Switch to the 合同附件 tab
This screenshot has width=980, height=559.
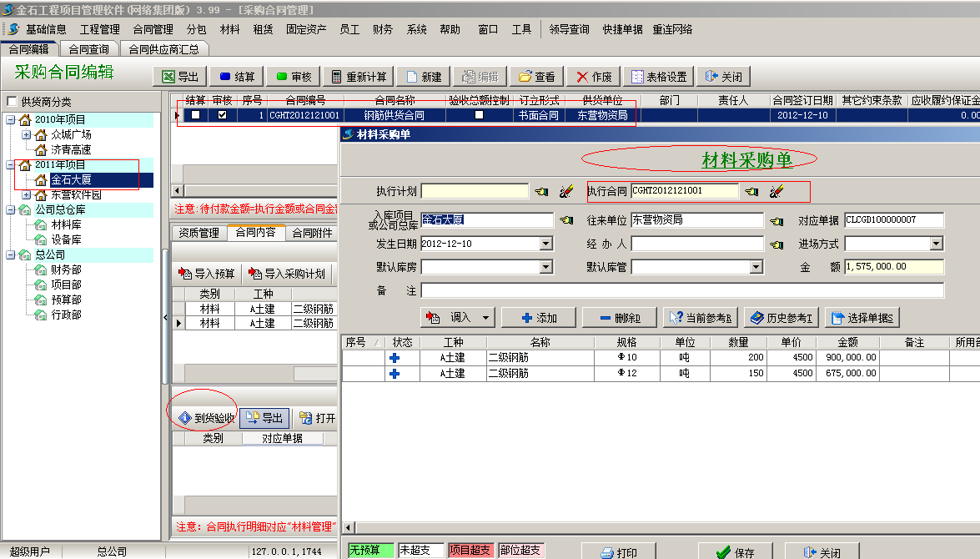(312, 233)
